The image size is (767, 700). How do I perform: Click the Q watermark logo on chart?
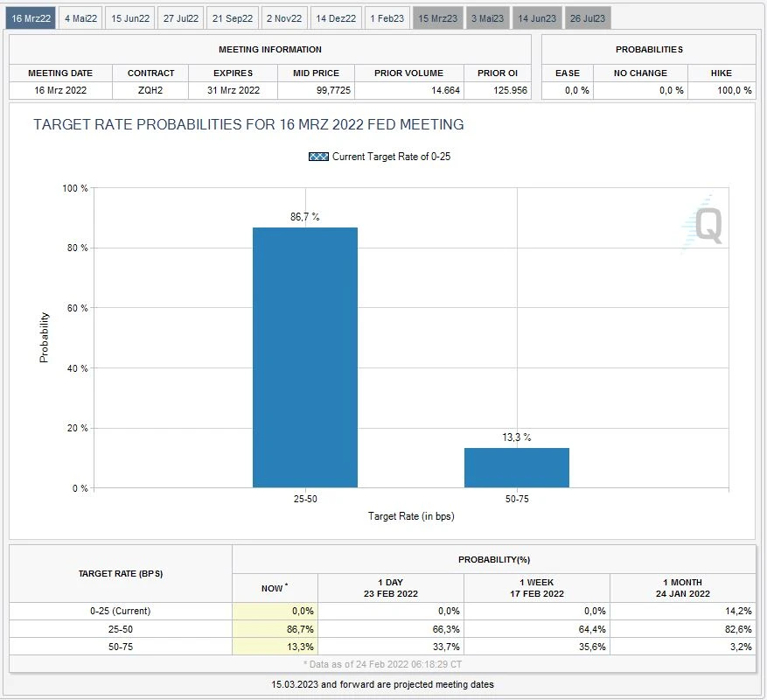pos(705,226)
